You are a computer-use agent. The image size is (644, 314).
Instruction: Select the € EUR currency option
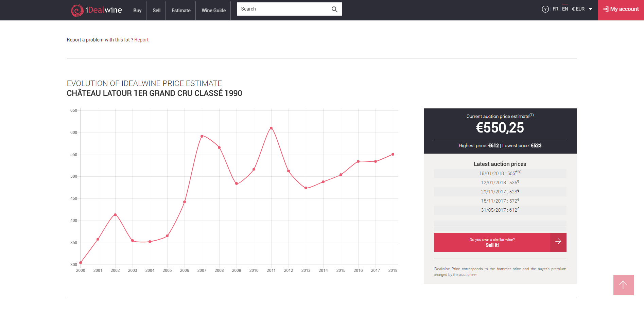pos(578,9)
